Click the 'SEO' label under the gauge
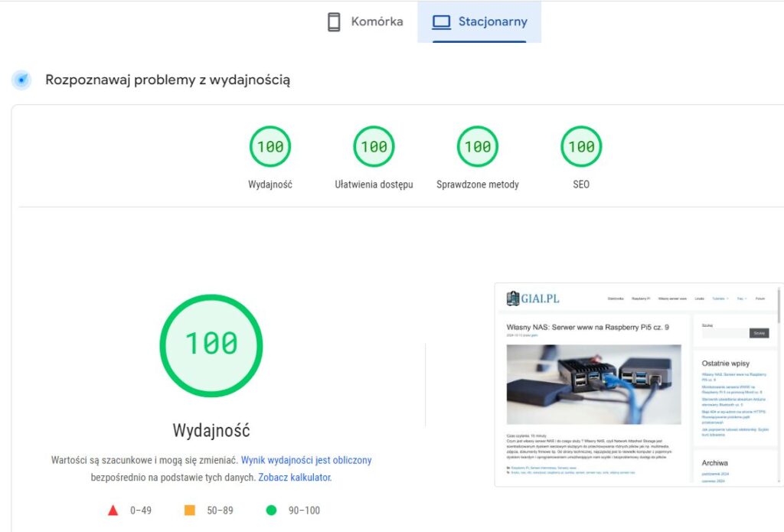Viewport: 784px width, 532px height. click(x=581, y=184)
